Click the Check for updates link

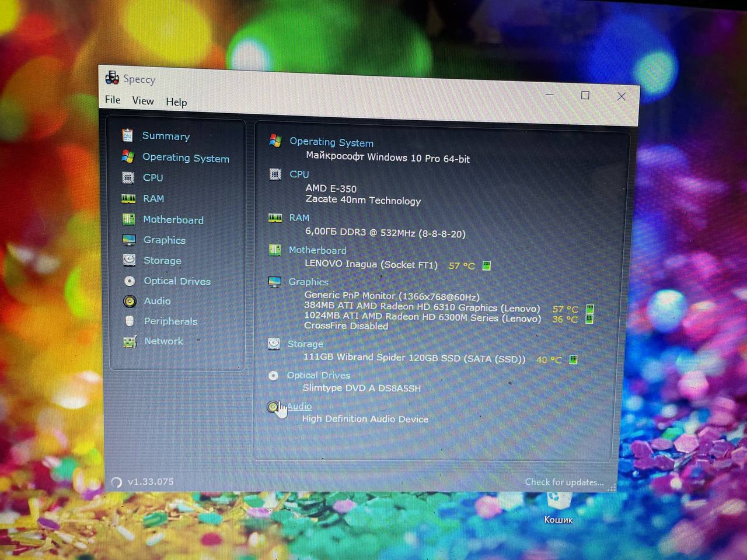(x=564, y=482)
